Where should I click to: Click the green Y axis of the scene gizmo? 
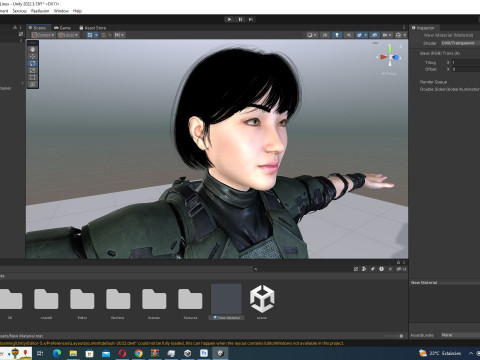click(390, 50)
